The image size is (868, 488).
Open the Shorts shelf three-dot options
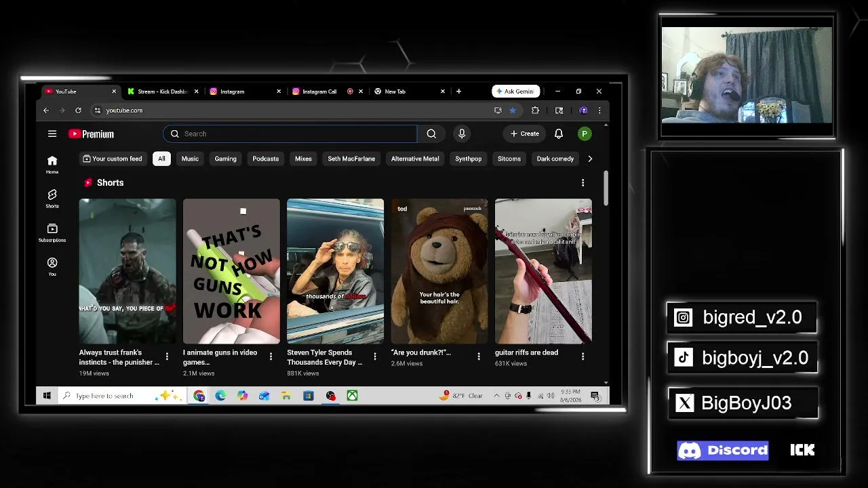coord(583,183)
